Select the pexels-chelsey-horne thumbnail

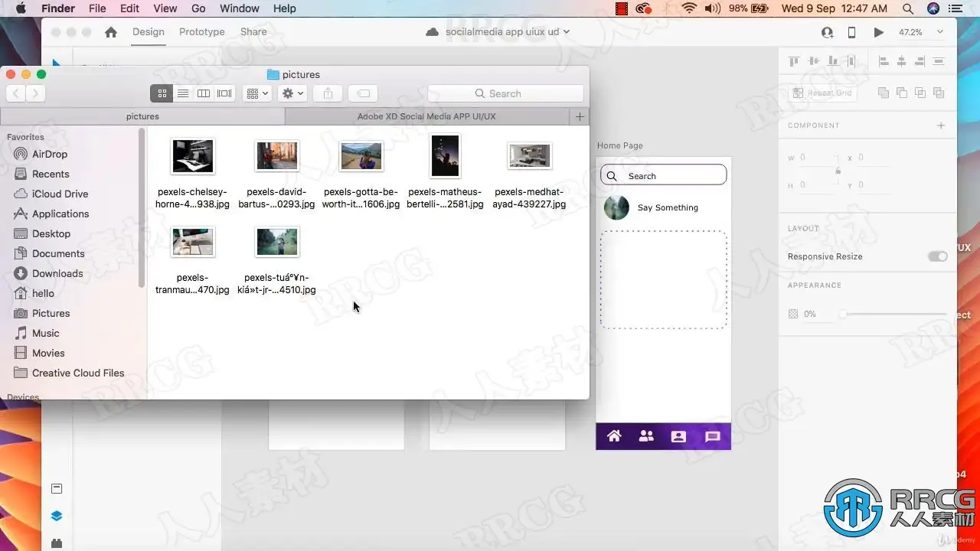(x=192, y=156)
